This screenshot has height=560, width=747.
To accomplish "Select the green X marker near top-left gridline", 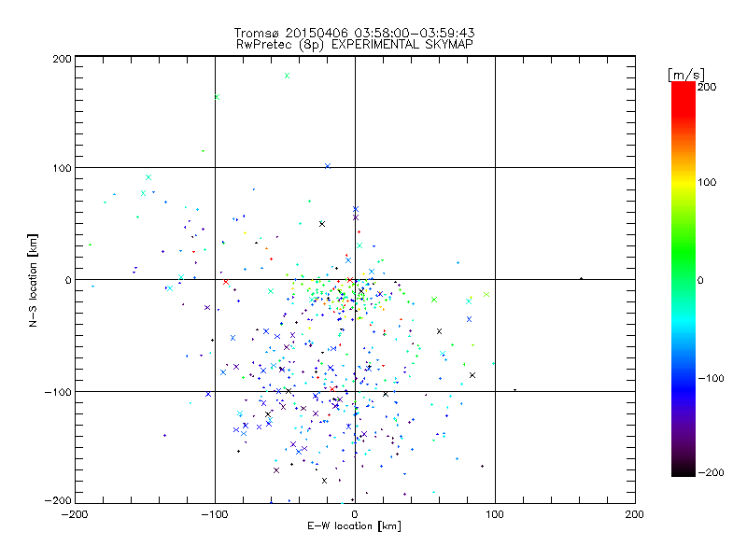I will (x=217, y=97).
